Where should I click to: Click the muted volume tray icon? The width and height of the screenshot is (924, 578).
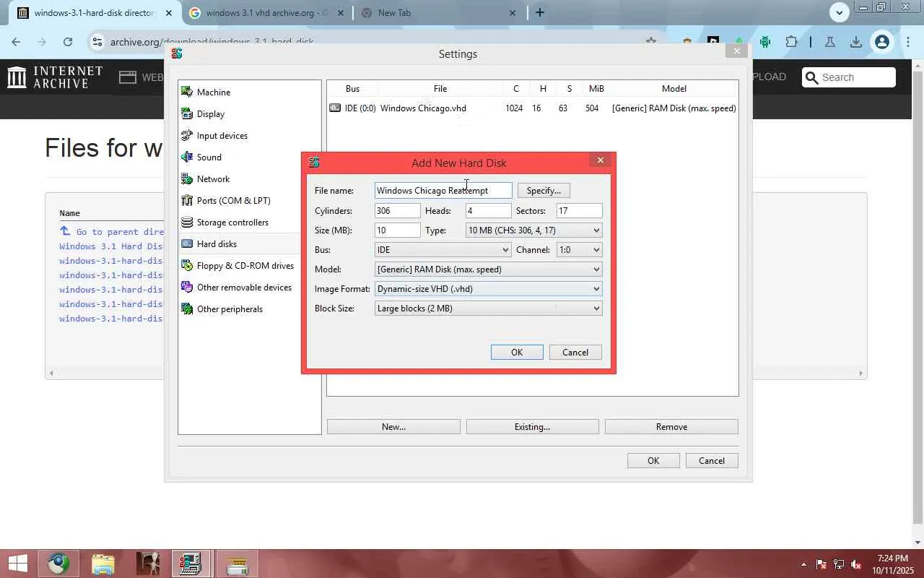856,564
